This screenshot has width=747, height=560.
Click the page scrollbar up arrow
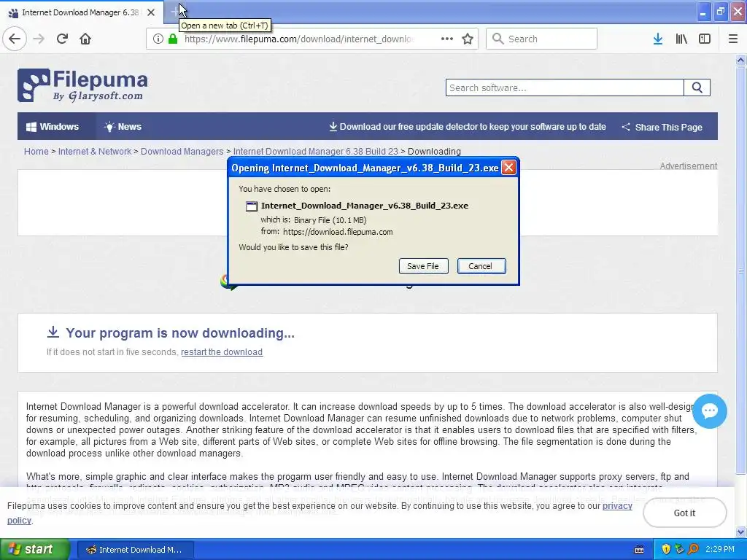tap(741, 60)
